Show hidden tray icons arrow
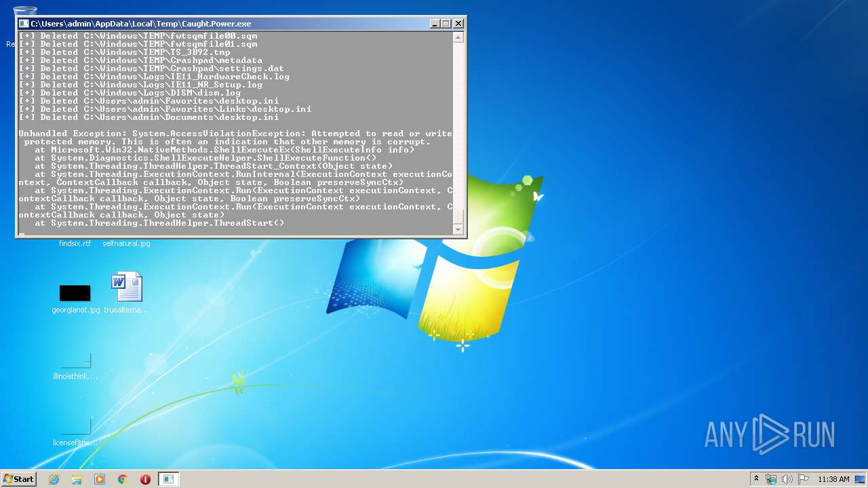This screenshot has width=868, height=488. 756,479
